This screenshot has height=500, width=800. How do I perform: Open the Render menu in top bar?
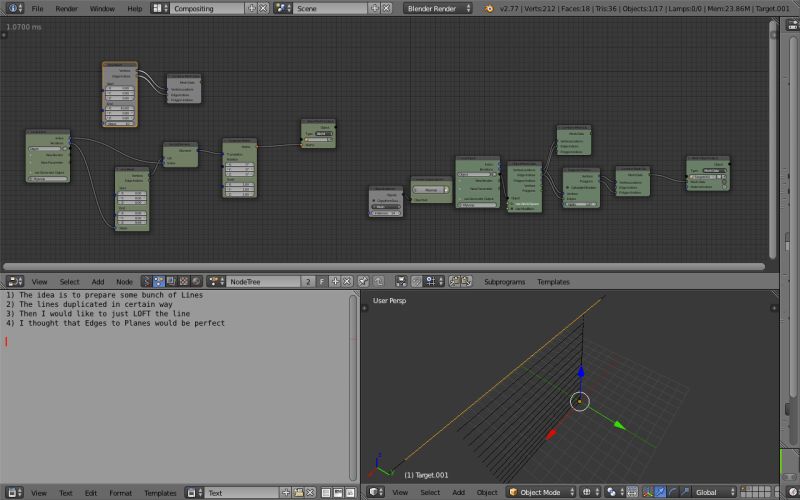click(x=66, y=8)
